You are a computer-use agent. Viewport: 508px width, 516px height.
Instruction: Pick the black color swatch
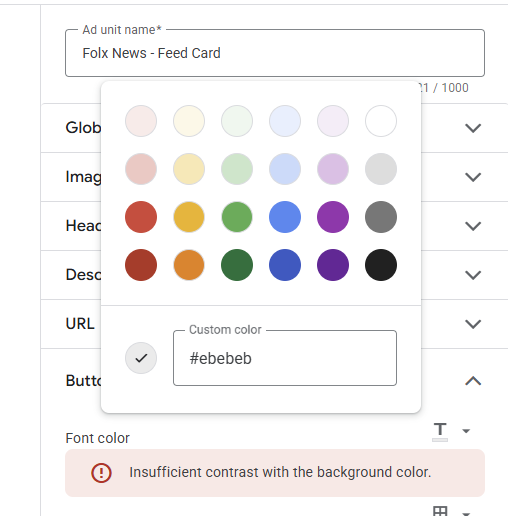click(x=381, y=265)
